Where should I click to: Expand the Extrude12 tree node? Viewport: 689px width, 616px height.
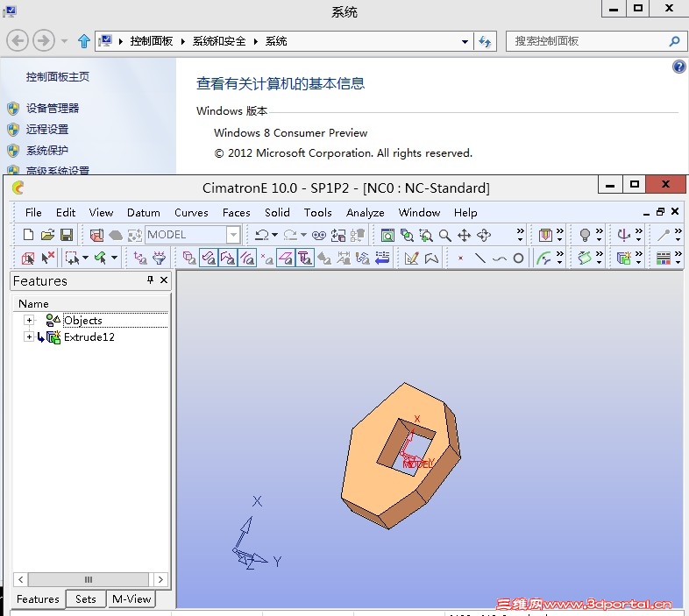[29, 337]
